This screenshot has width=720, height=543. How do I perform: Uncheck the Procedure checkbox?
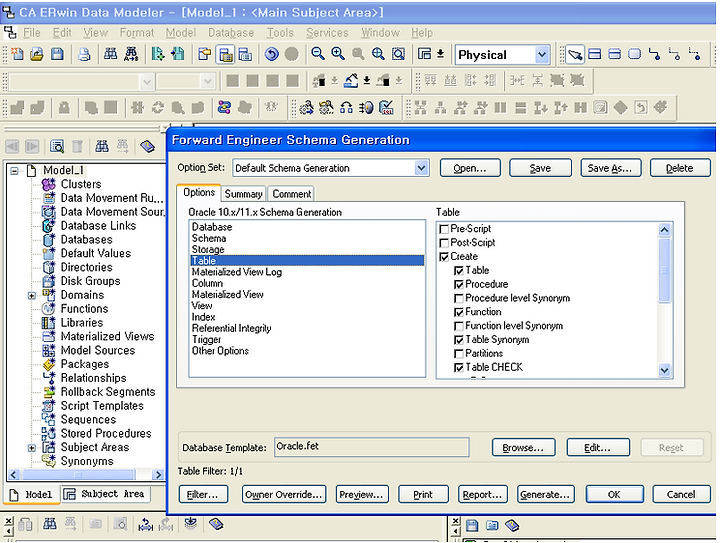point(459,285)
